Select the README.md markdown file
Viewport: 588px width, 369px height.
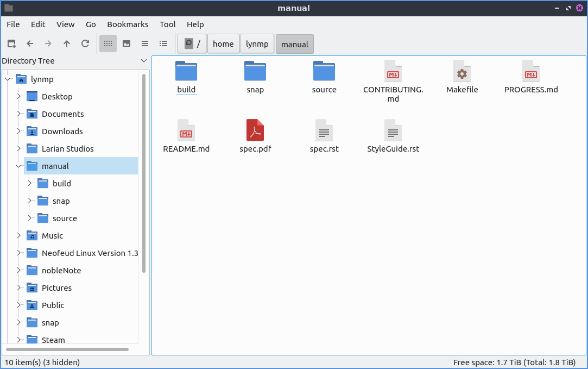(186, 130)
